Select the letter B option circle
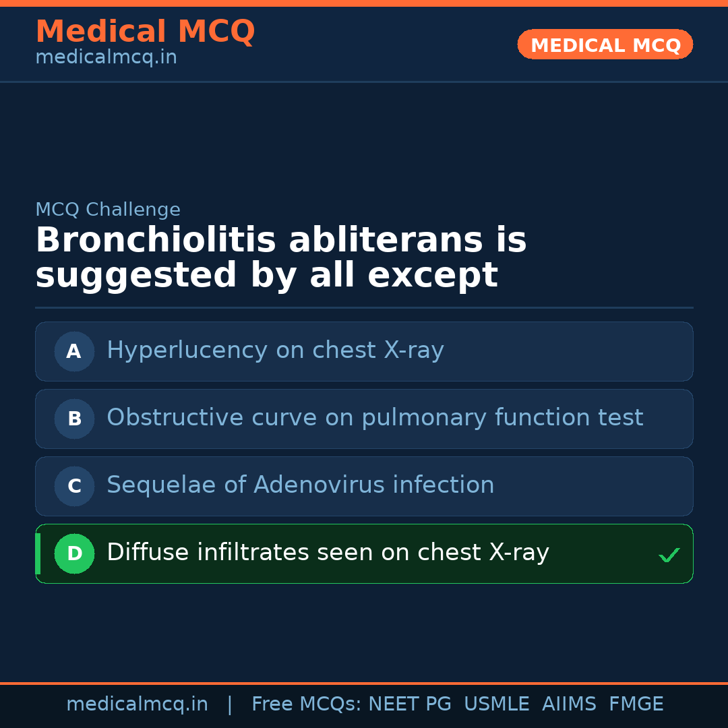The height and width of the screenshot is (728, 728). pos(74,419)
